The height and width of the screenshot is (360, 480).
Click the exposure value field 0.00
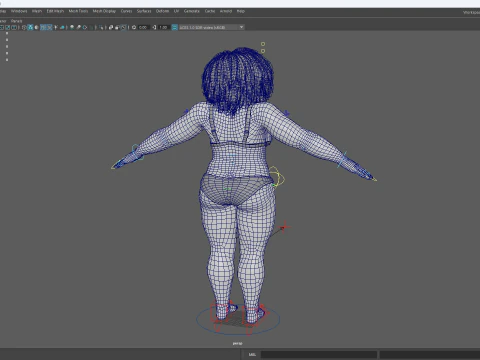point(143,27)
